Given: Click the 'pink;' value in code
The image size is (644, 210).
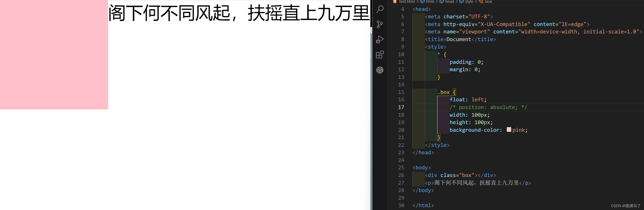Looking at the screenshot, I should point(520,130).
